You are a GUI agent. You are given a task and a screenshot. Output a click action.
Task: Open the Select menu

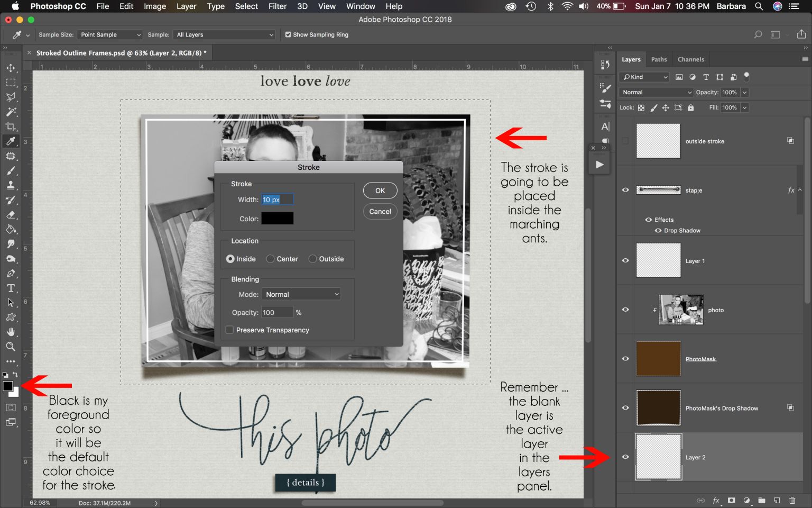[246, 6]
